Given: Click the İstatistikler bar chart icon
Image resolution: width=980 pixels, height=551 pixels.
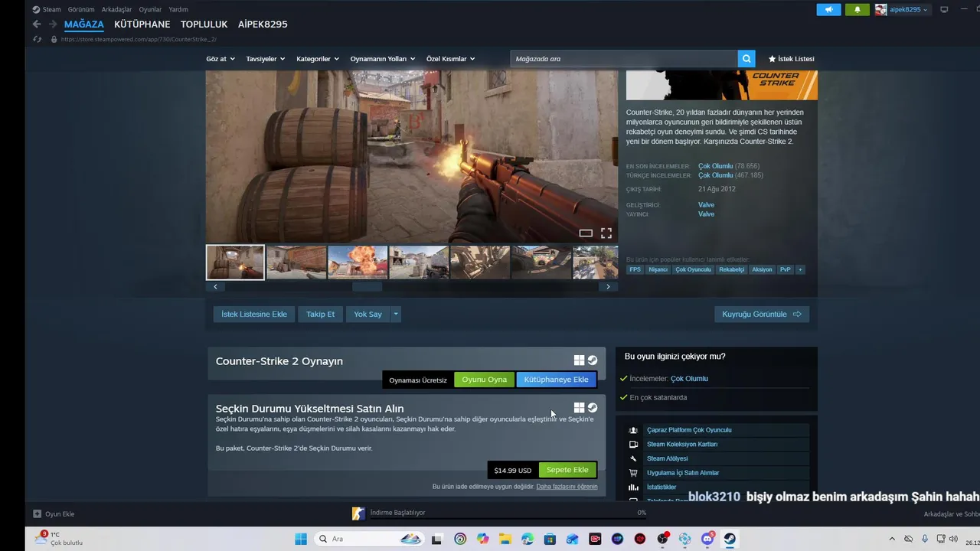Looking at the screenshot, I should (633, 487).
